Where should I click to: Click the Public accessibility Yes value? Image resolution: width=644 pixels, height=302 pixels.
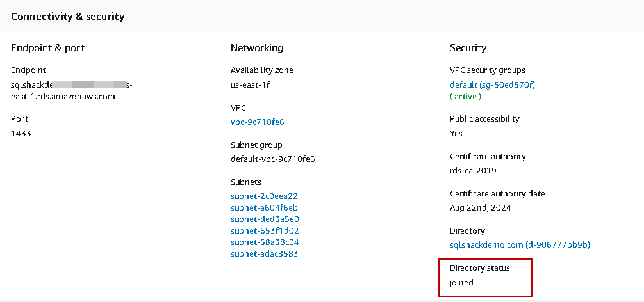point(456,133)
